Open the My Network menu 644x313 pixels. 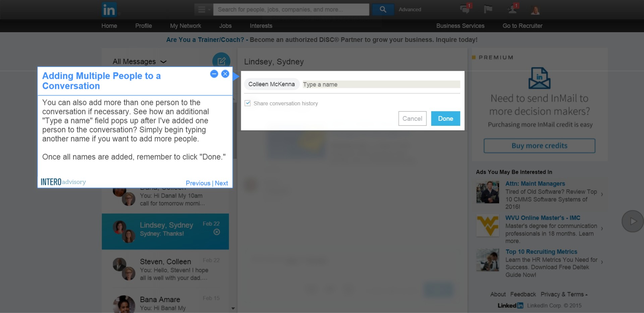point(185,26)
